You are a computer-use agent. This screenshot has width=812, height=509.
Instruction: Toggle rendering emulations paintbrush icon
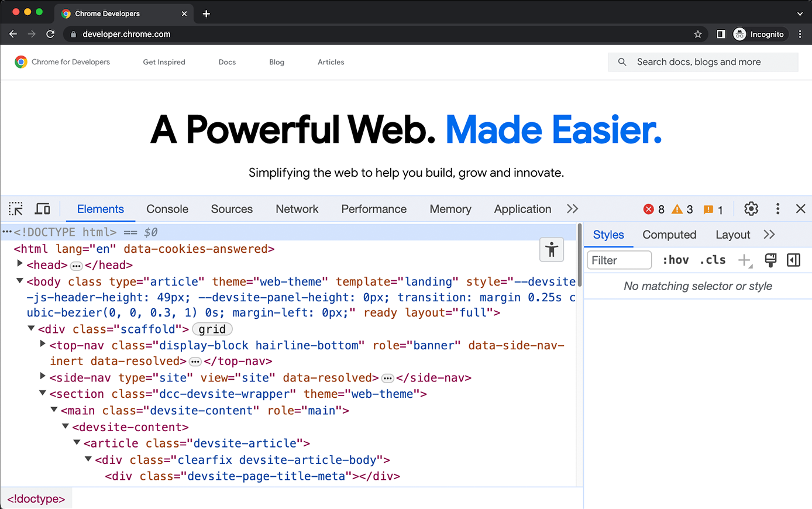[x=770, y=260]
